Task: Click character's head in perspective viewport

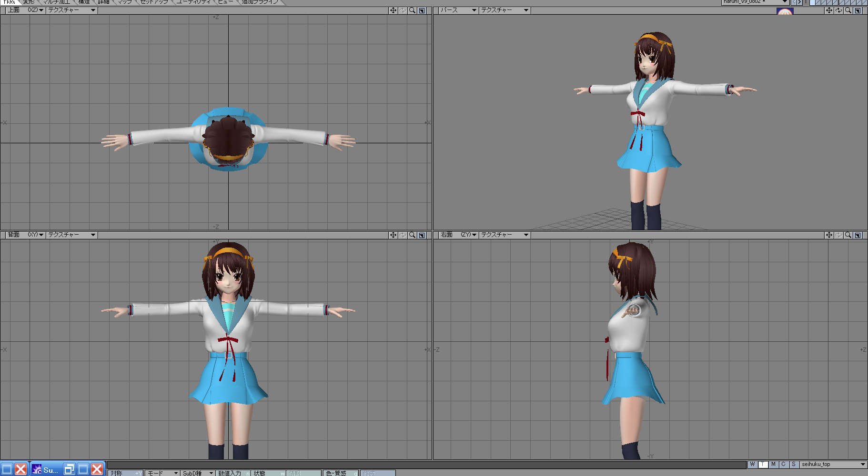Action: pos(654,56)
